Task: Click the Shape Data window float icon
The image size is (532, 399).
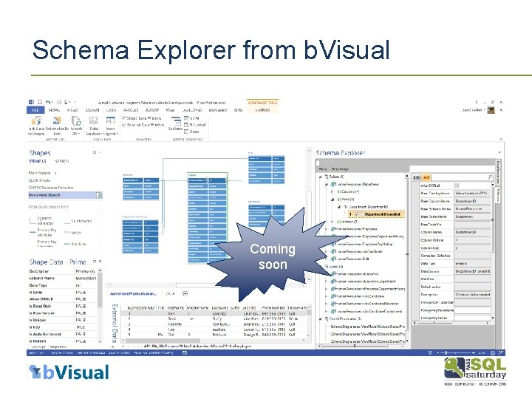Action: point(95,262)
